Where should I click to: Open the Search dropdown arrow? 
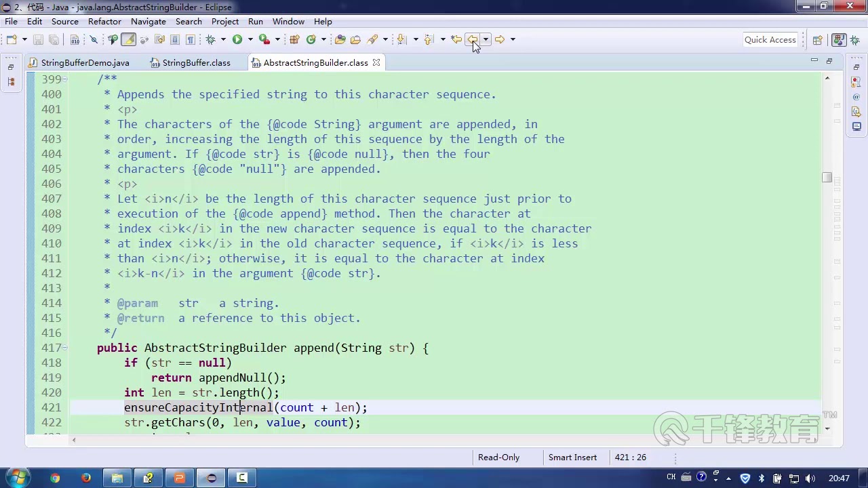click(385, 39)
